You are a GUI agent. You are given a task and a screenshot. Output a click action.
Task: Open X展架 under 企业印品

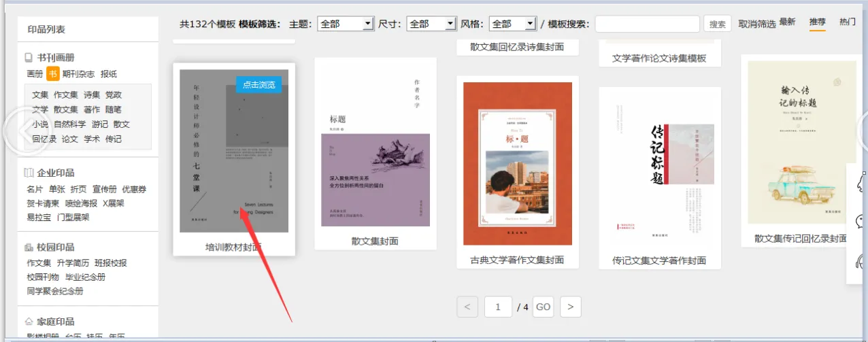pos(114,203)
